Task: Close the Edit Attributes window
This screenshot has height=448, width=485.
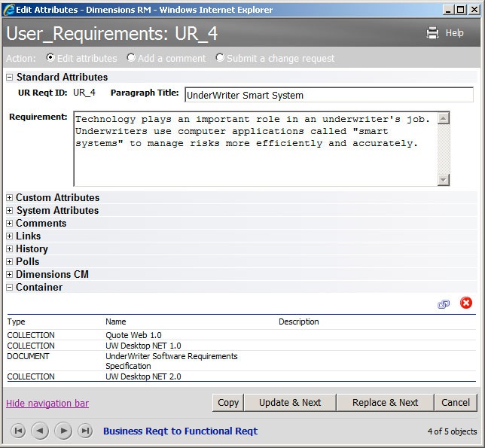Action: click(474, 10)
